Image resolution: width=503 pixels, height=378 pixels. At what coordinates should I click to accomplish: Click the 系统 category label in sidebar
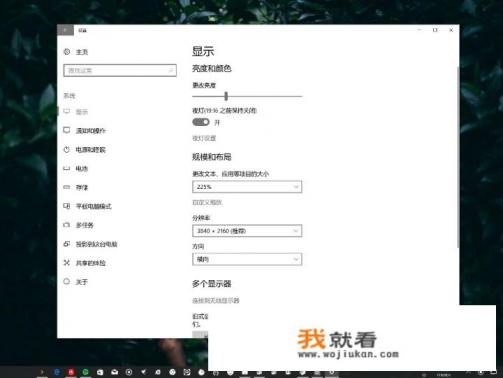69,96
